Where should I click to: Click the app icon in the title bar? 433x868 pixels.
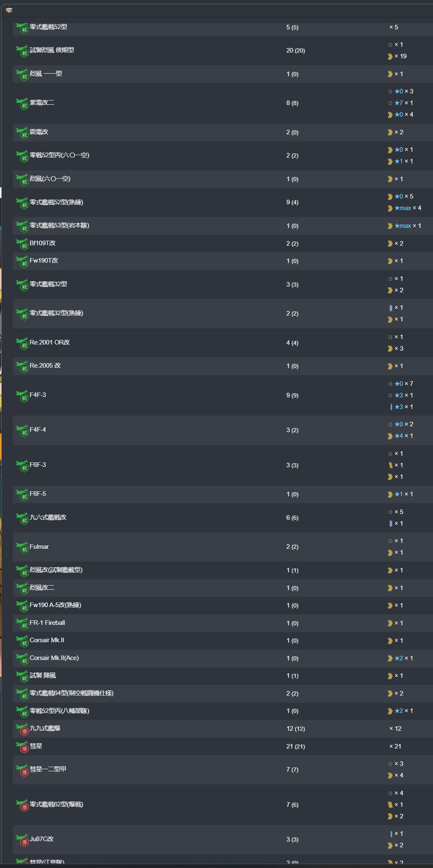pyautogui.click(x=9, y=10)
